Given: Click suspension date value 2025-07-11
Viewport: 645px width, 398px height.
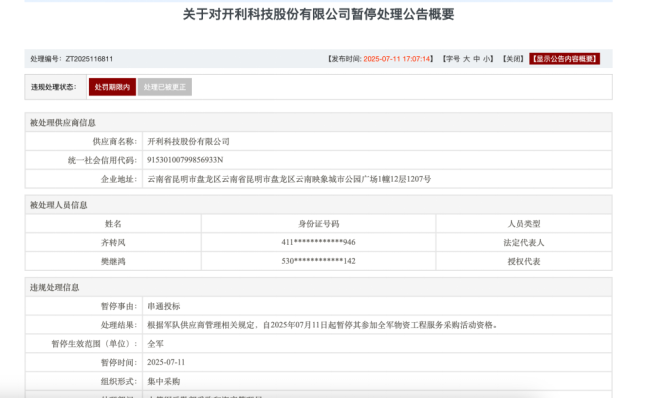Looking at the screenshot, I should point(166,362).
